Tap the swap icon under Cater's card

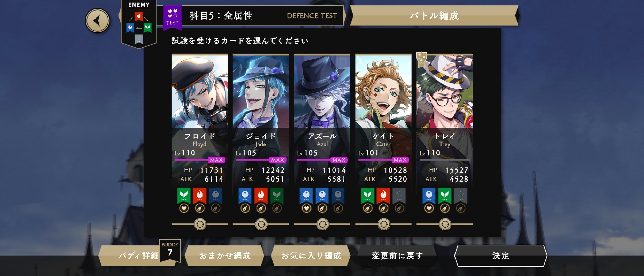pos(384,224)
